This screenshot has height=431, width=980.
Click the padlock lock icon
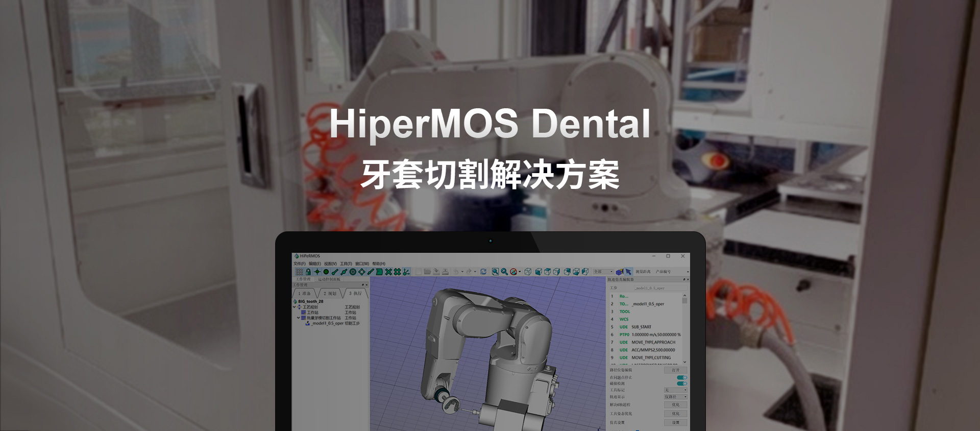pyautogui.click(x=308, y=272)
